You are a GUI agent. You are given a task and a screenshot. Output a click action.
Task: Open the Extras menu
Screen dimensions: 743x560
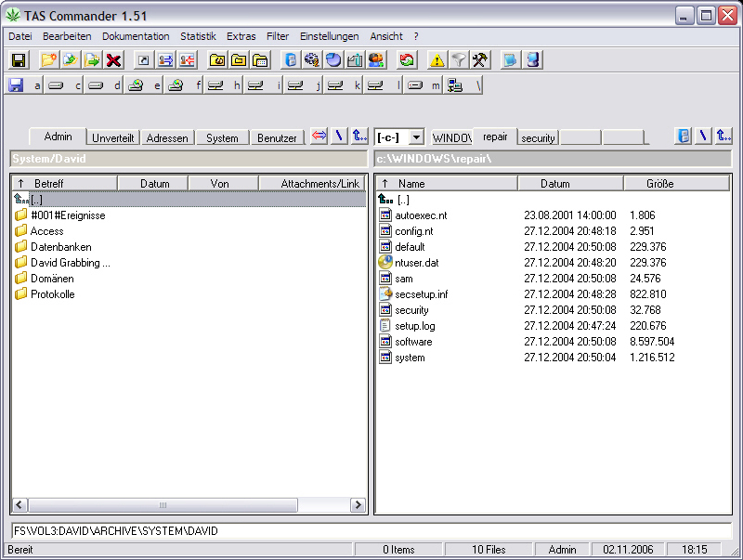coord(241,36)
